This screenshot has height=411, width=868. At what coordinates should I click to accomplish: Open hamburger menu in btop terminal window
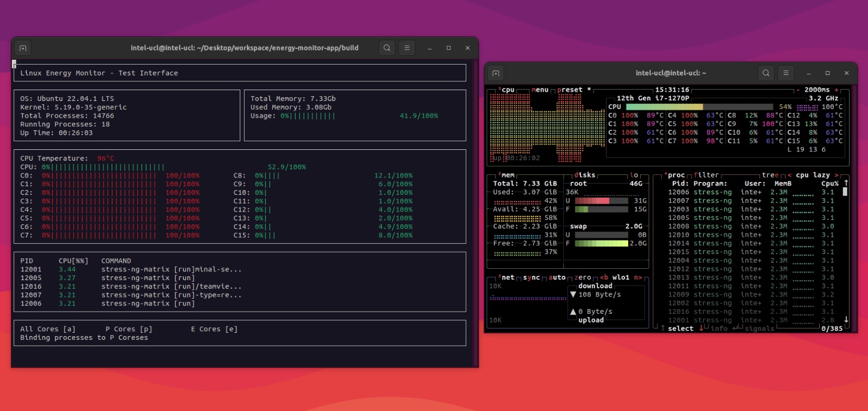click(786, 73)
